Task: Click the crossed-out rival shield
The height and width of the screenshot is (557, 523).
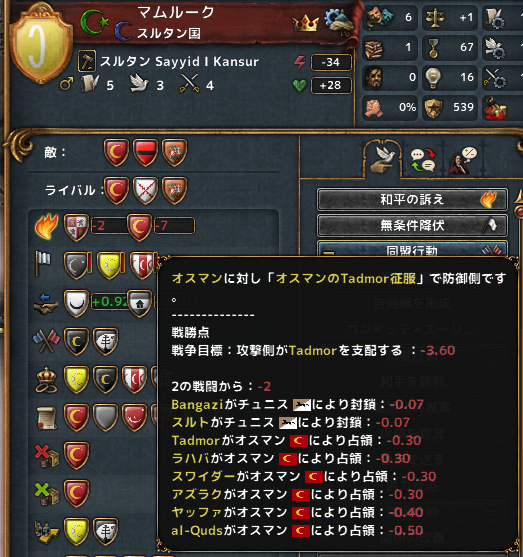Action: 145,190
